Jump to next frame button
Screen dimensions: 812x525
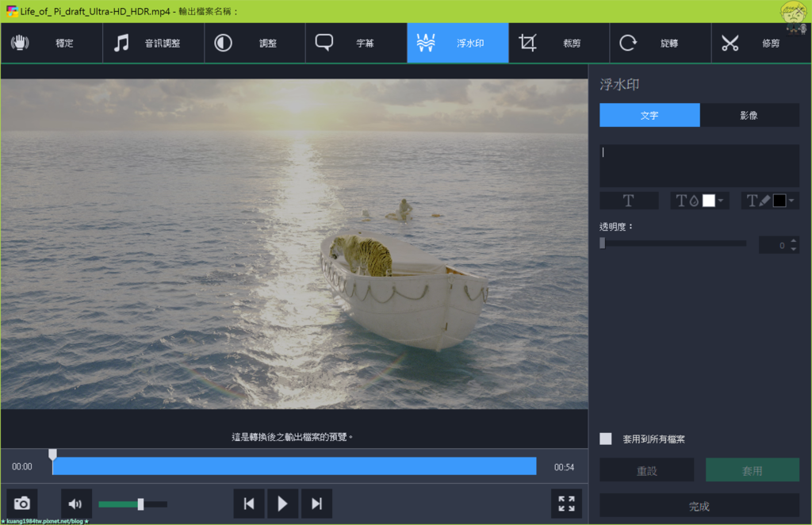click(316, 504)
